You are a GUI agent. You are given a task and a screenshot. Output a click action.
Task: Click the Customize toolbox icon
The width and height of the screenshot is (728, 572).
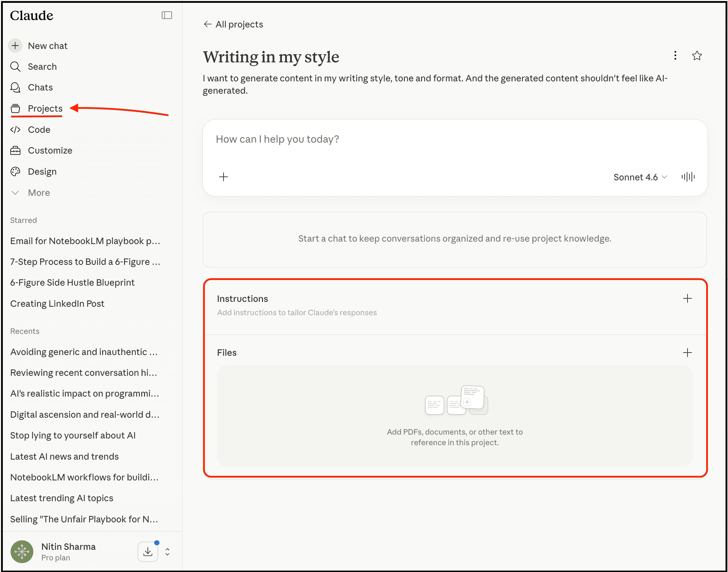point(15,150)
